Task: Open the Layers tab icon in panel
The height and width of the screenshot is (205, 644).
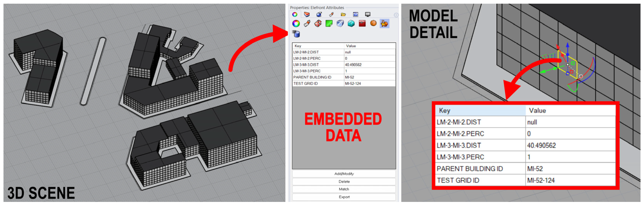Action: 307,15
